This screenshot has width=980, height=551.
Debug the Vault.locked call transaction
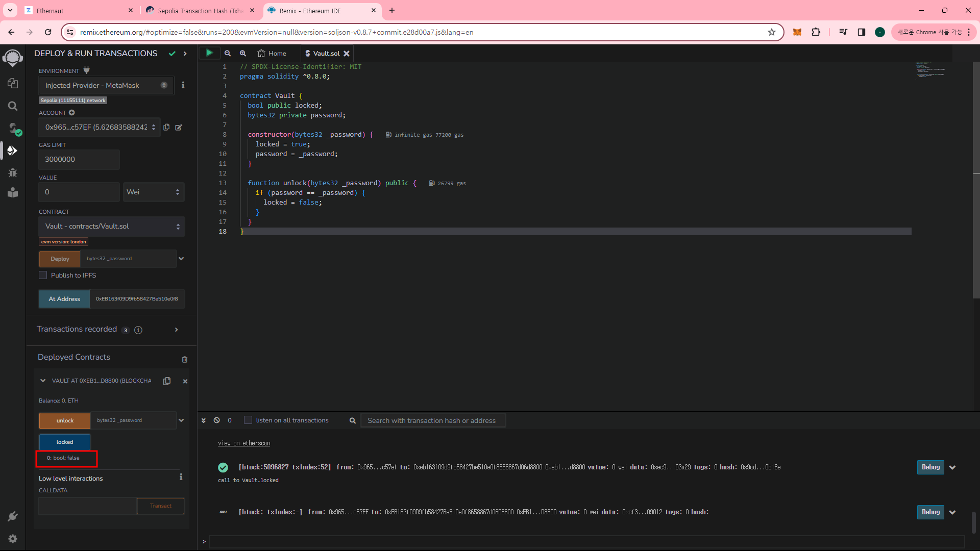(x=930, y=467)
